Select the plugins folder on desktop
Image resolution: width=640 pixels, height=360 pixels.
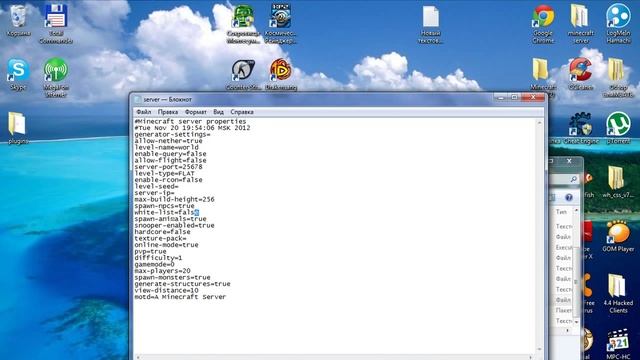click(x=18, y=128)
